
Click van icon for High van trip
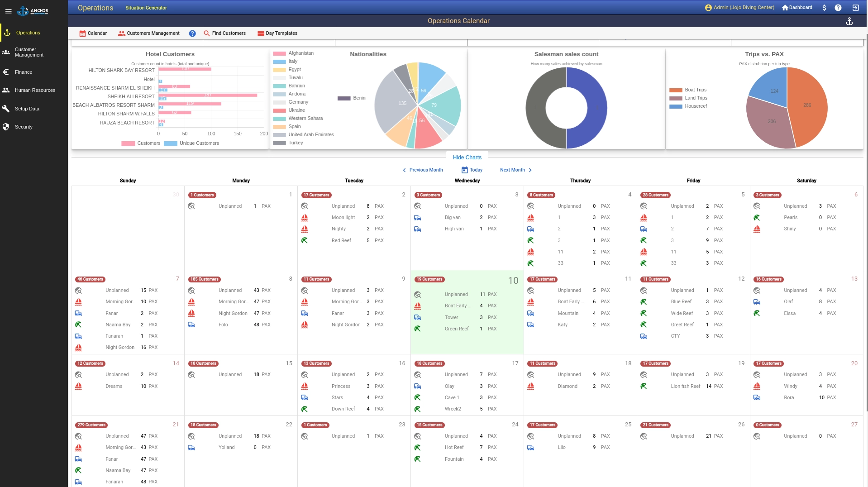[x=418, y=229]
